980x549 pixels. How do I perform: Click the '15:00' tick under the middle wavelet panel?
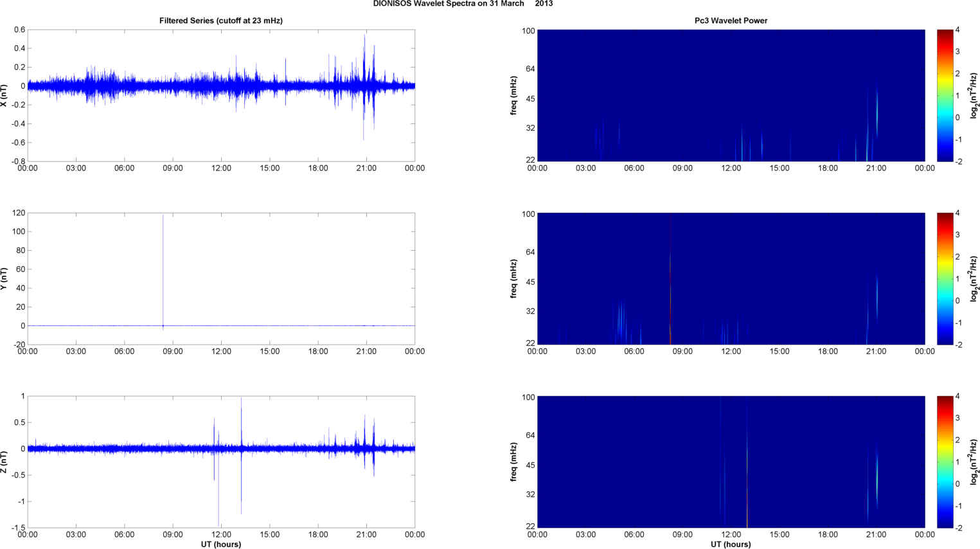click(780, 352)
